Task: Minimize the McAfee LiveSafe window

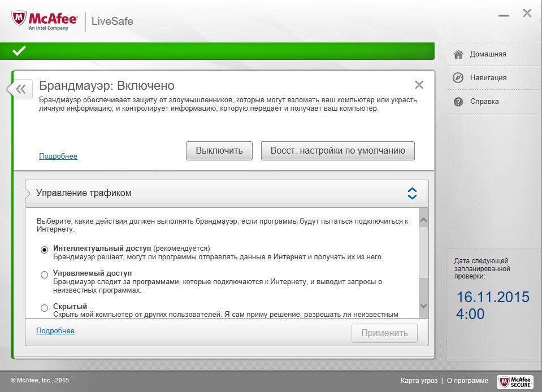Action: click(504, 16)
